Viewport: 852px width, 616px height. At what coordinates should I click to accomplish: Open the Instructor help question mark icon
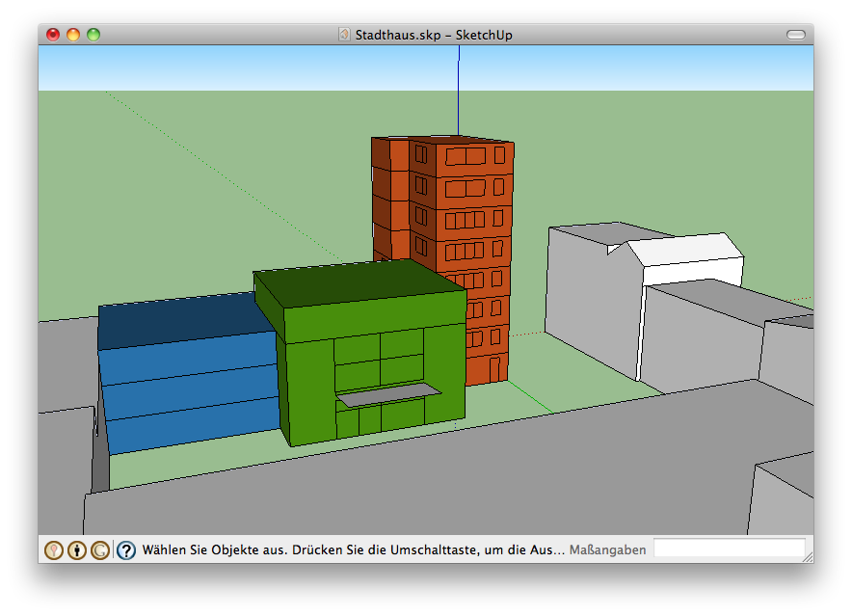tap(126, 550)
